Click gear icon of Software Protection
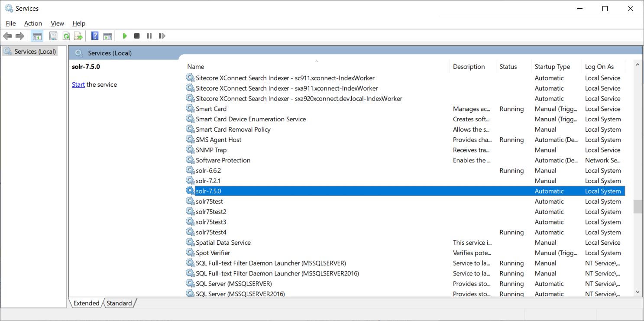The height and width of the screenshot is (321, 644). click(190, 160)
